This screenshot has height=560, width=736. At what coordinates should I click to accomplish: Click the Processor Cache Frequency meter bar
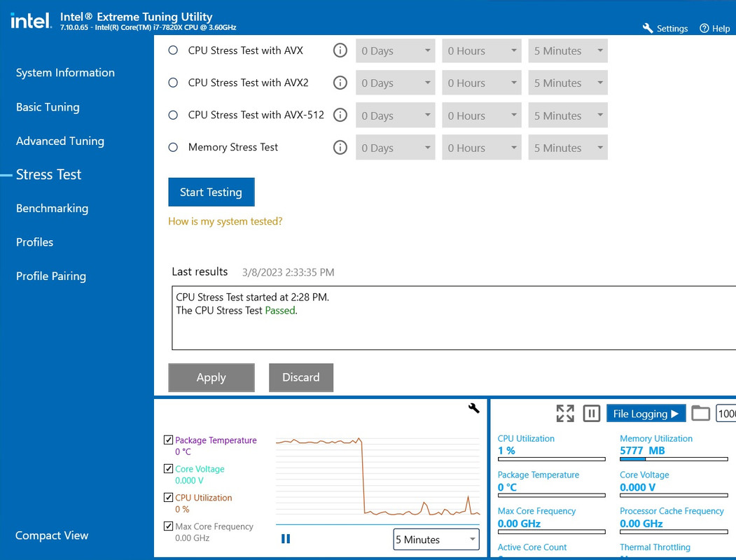(x=674, y=532)
